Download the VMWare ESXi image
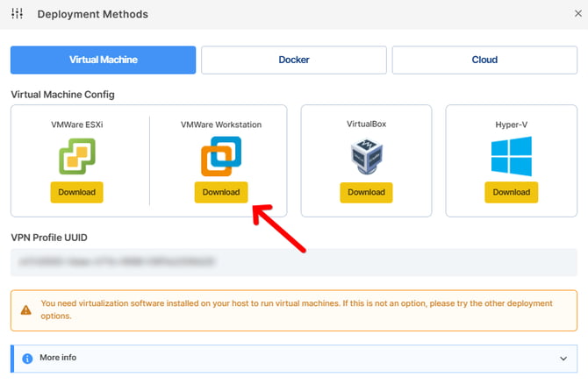588x384 pixels. click(x=77, y=192)
